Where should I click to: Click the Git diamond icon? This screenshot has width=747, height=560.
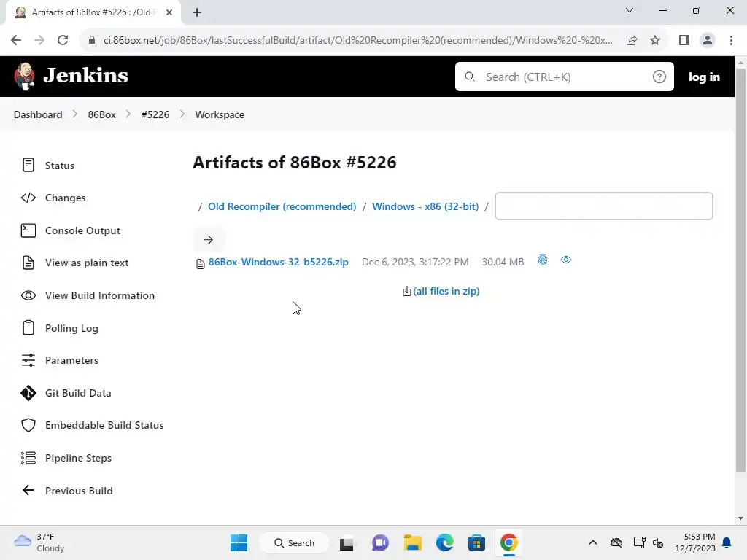coord(28,393)
